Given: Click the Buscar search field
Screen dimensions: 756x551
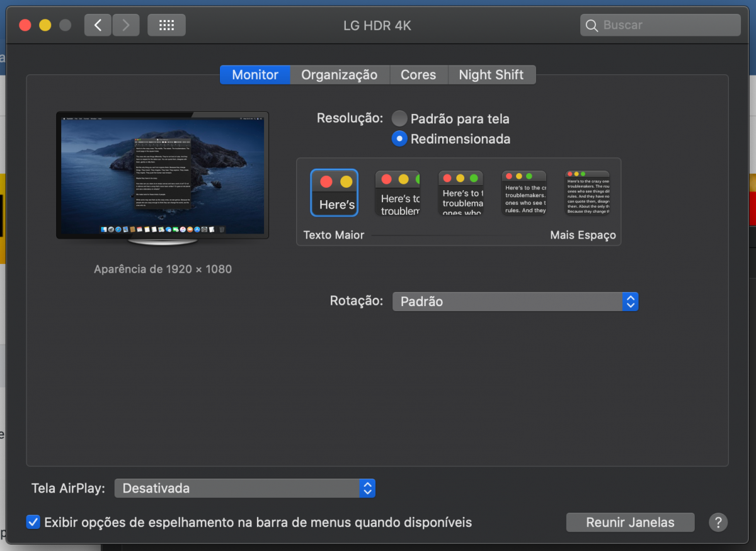Looking at the screenshot, I should click(660, 25).
